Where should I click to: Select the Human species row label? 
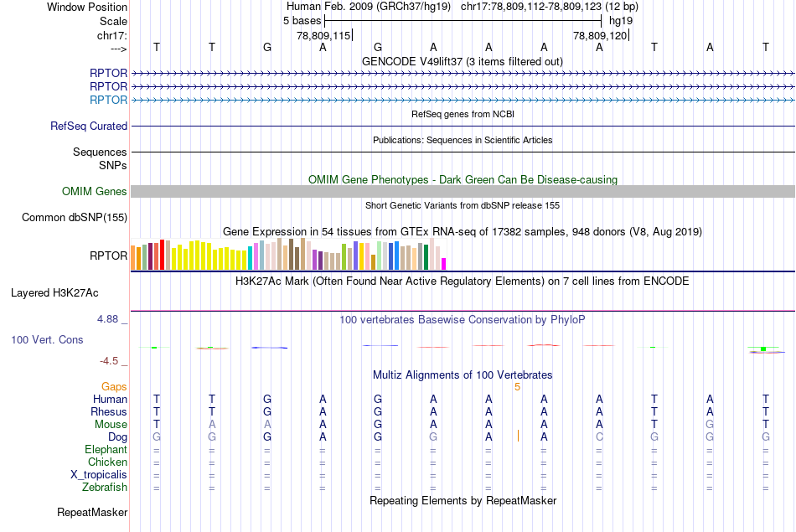(110, 400)
